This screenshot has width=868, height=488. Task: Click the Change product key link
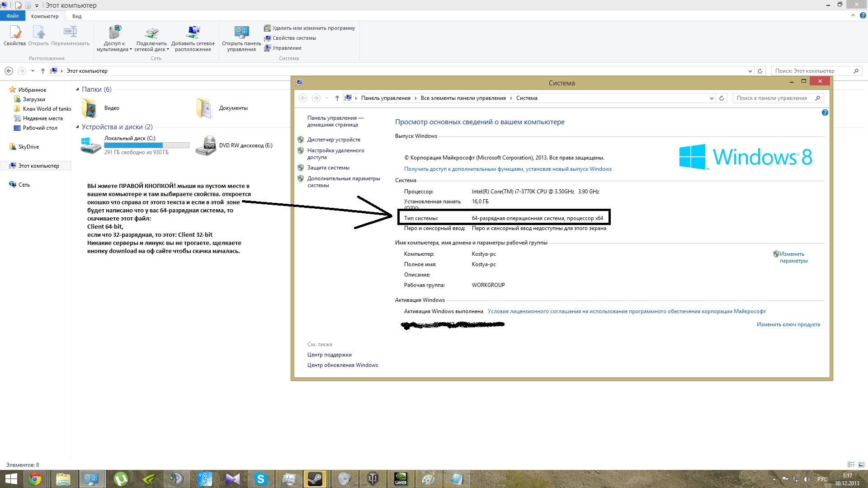pyautogui.click(x=788, y=324)
